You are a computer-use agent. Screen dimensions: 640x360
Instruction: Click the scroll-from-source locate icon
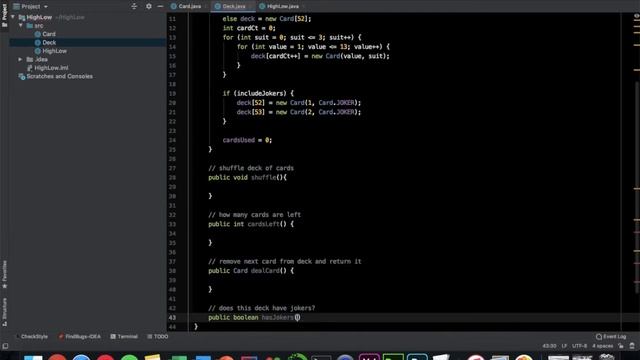pyautogui.click(x=134, y=6)
